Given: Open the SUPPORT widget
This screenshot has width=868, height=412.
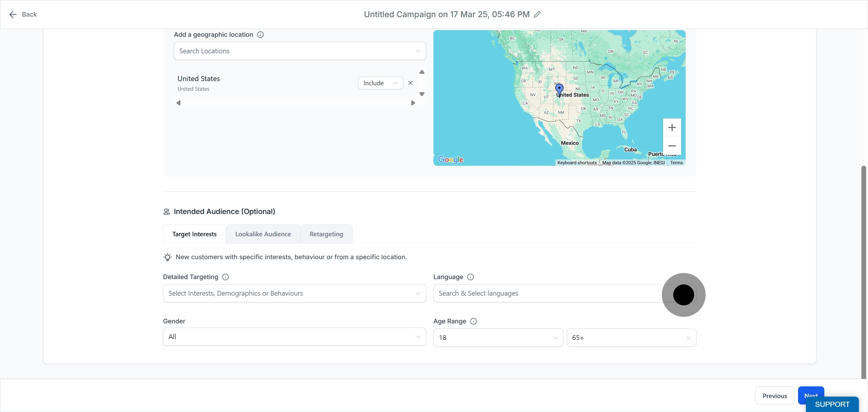Looking at the screenshot, I should pyautogui.click(x=832, y=404).
